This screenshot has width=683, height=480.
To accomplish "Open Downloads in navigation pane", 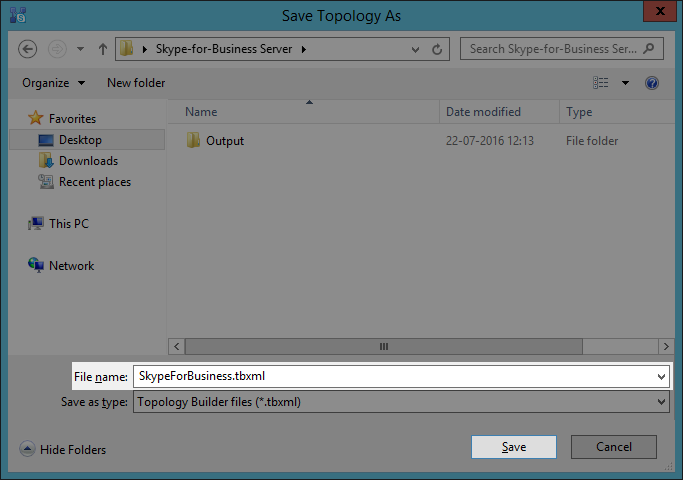I will tap(88, 161).
